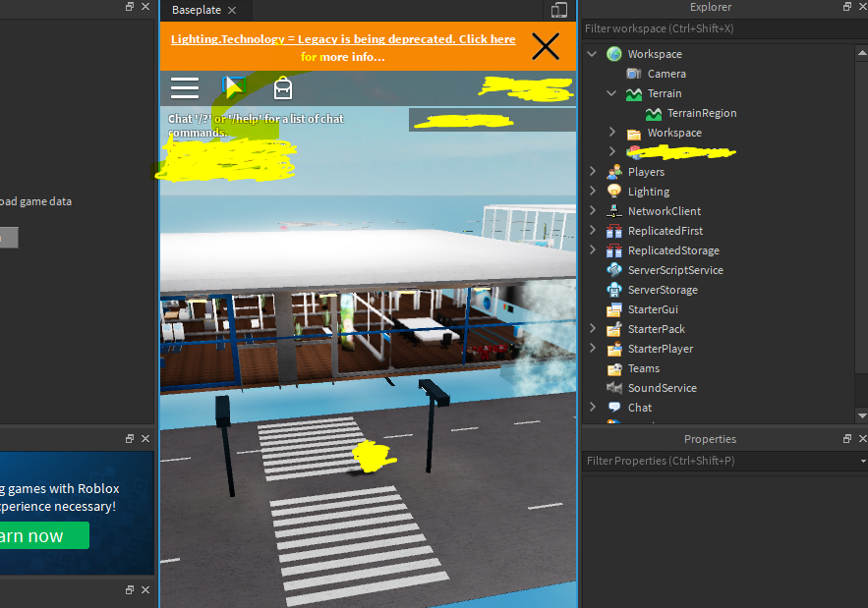
Task: Select the ServerStorage row text
Action: (x=663, y=290)
